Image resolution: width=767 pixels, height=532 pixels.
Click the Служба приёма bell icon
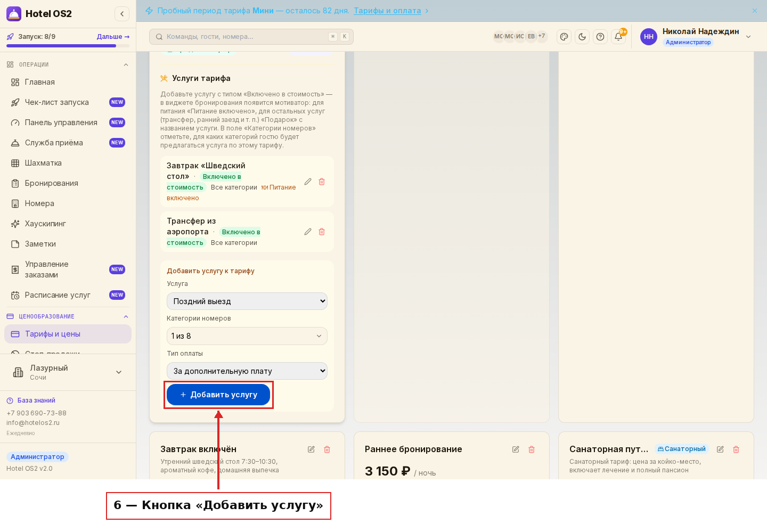(x=15, y=143)
